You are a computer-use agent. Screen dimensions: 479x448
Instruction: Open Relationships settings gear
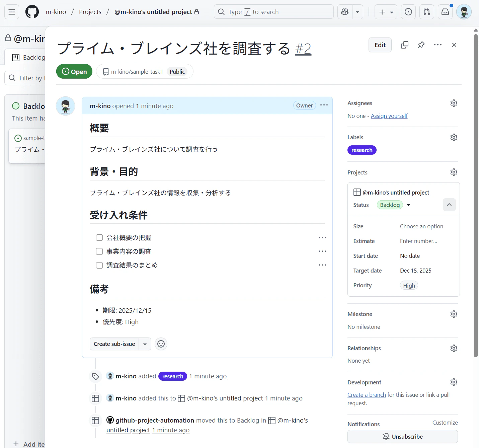(454, 348)
